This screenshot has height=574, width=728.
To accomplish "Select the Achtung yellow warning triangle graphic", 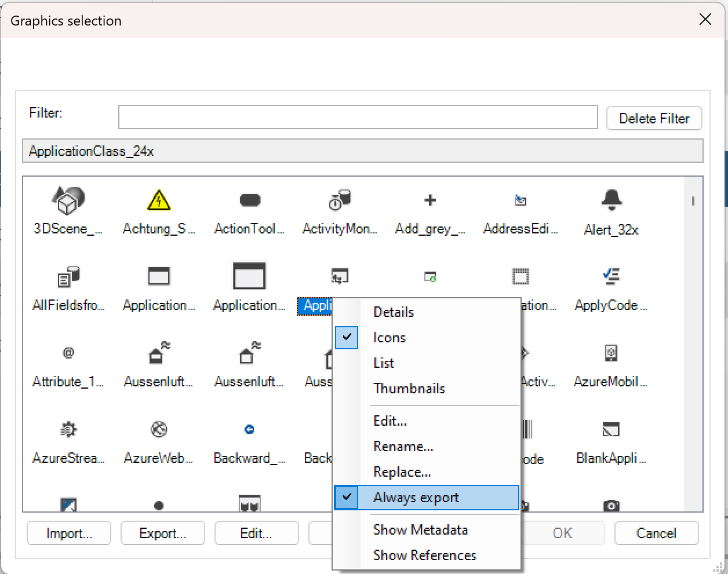I will [x=159, y=200].
